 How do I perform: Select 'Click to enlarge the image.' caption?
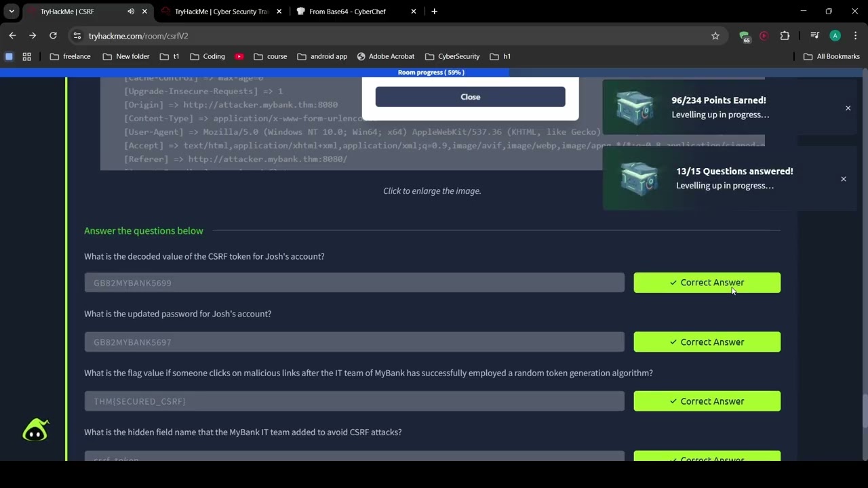coord(432,191)
